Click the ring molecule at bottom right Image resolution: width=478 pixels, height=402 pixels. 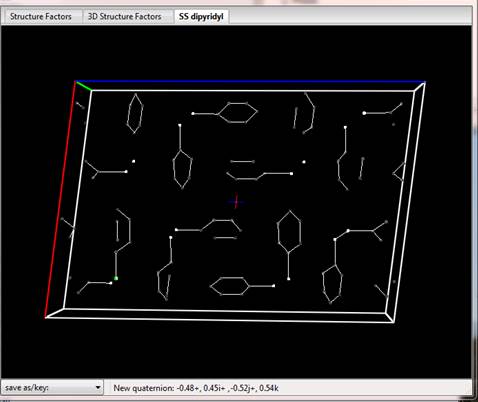tap(332, 283)
